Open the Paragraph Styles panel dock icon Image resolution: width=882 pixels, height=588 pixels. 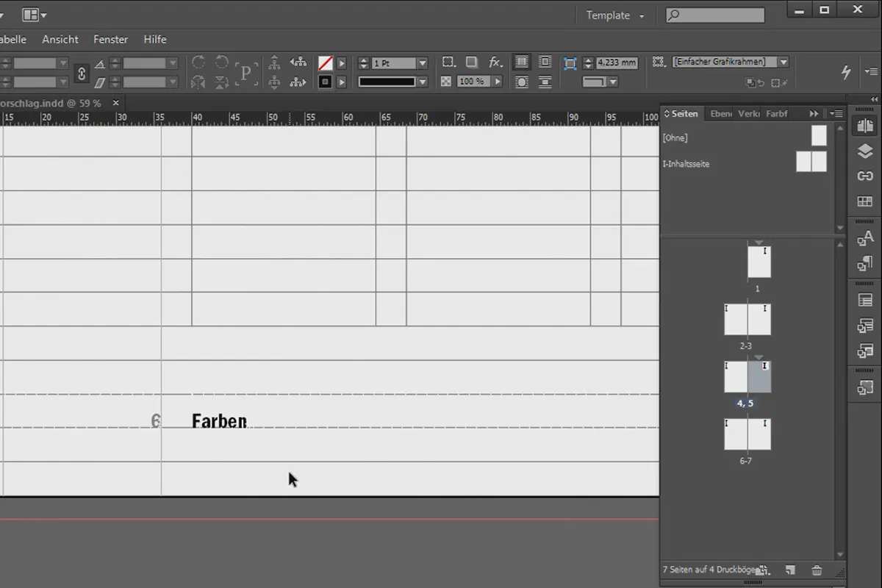tap(865, 263)
